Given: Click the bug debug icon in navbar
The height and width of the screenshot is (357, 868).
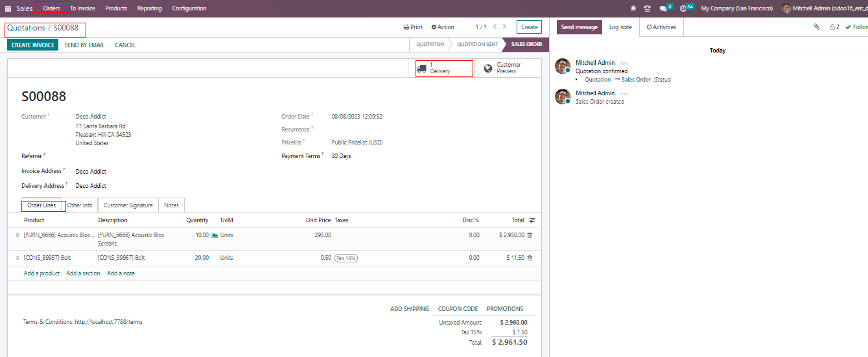Looking at the screenshot, I should click(x=633, y=8).
